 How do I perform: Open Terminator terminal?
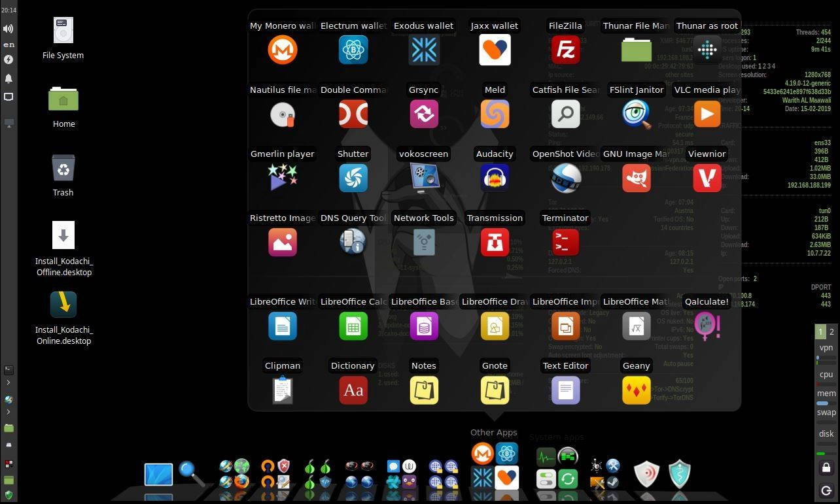tap(565, 242)
